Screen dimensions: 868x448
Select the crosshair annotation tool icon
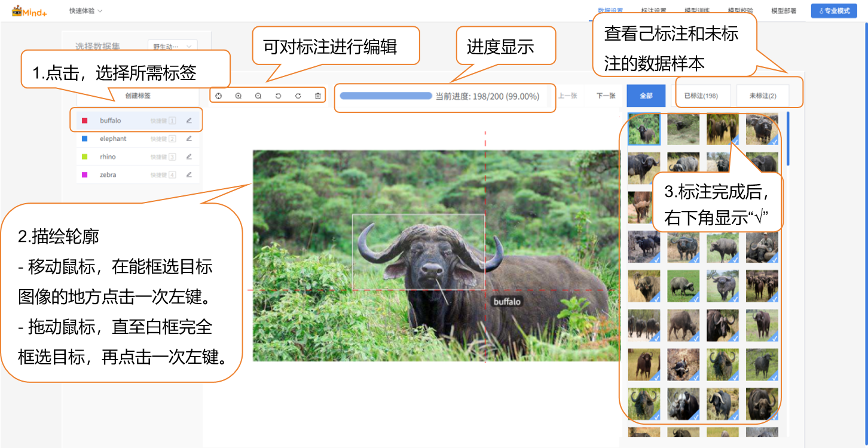(x=218, y=96)
